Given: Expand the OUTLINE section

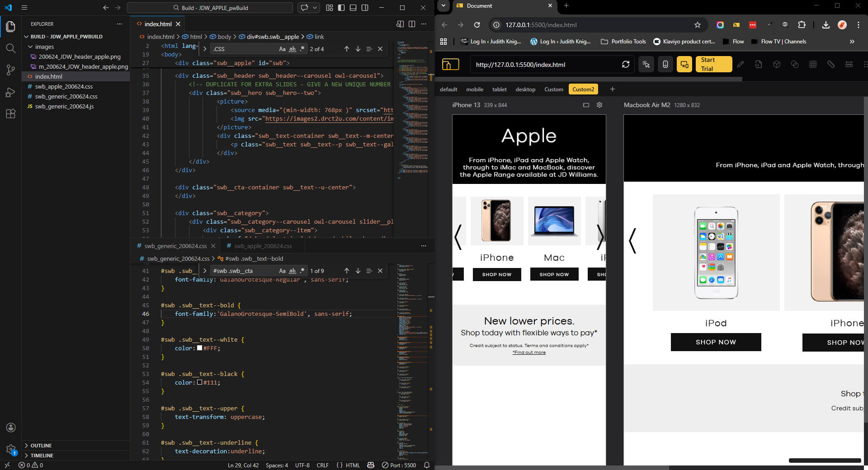Looking at the screenshot, I should click(x=41, y=446).
